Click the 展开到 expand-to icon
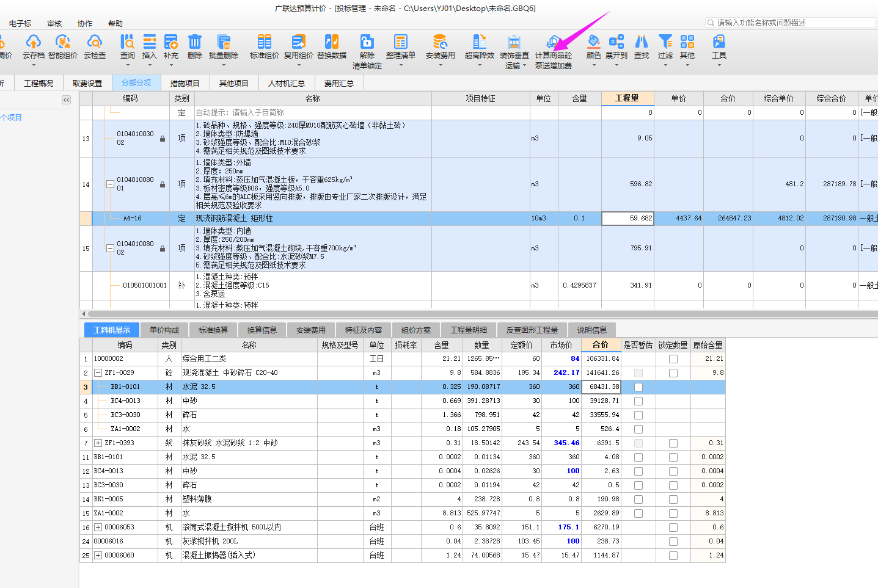878x588 pixels. pyautogui.click(x=616, y=42)
